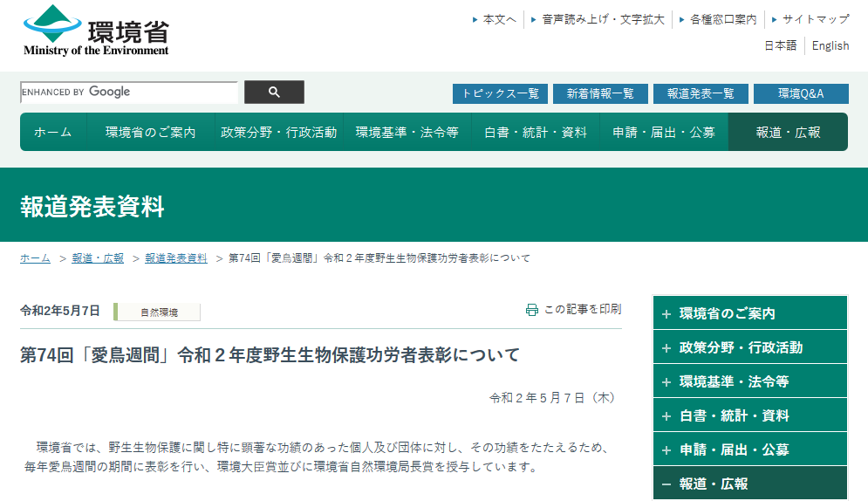Expand 環境省のご案内 plus icon in sidebar
868x501 pixels.
click(x=666, y=313)
